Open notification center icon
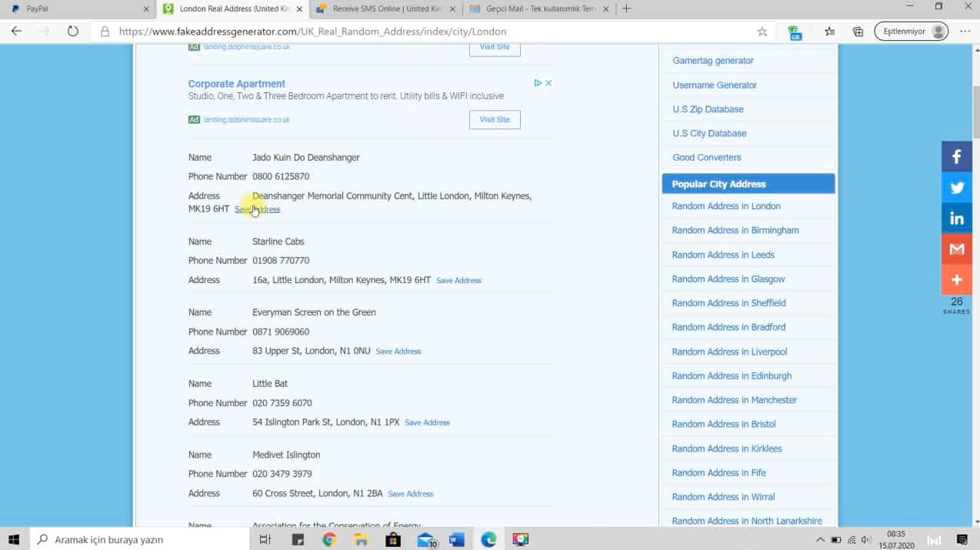 click(962, 539)
